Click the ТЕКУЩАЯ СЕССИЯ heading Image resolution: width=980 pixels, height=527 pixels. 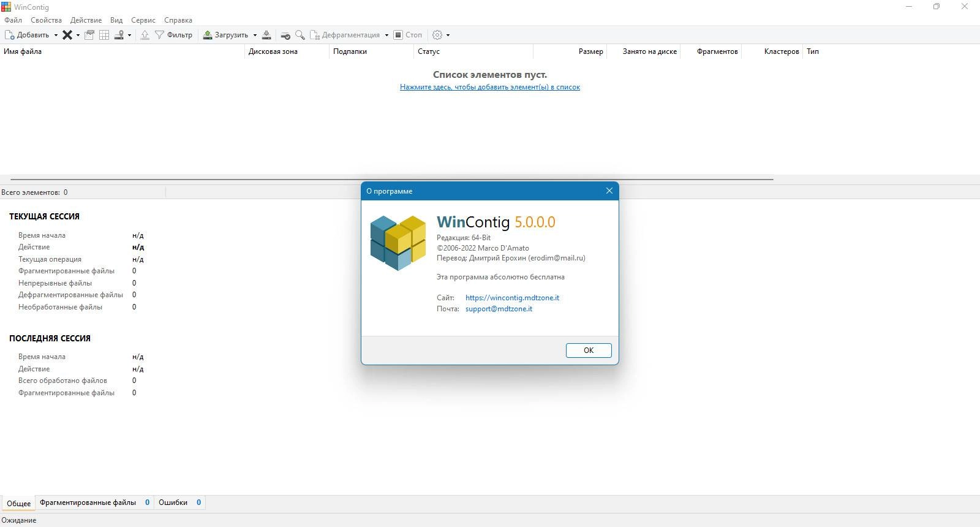44,216
